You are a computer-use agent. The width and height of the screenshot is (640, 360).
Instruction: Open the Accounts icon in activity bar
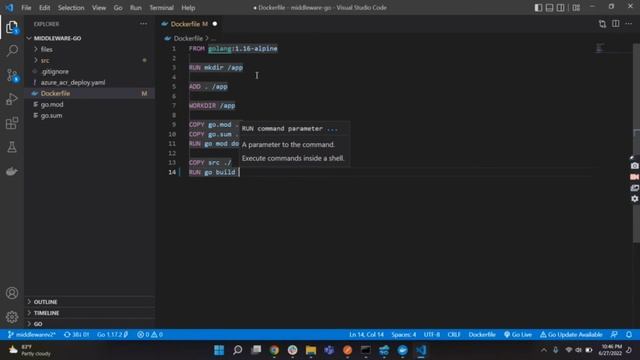(12, 293)
